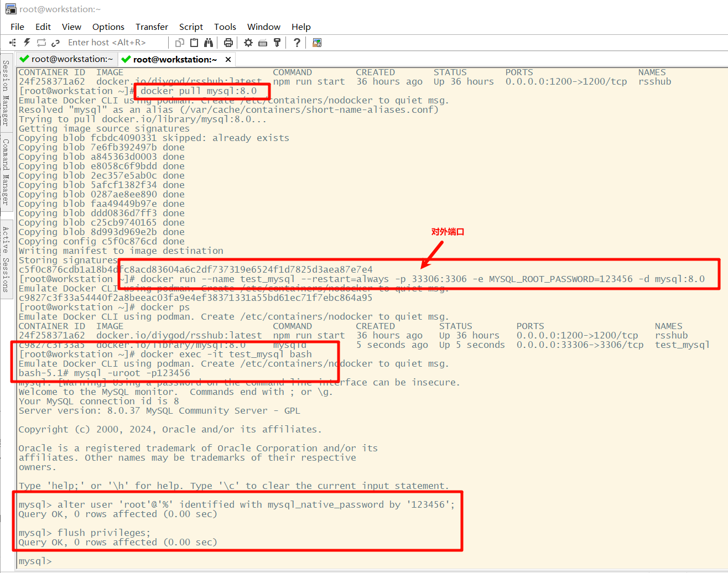Click 'Server version: 8.0.37' line
The height and width of the screenshot is (573, 728).
click(159, 410)
